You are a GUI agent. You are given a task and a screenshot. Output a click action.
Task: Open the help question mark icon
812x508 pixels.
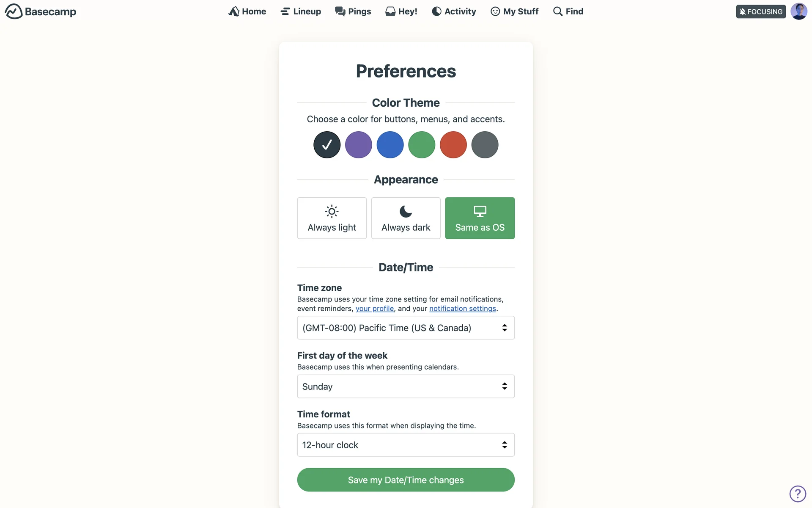[798, 494]
